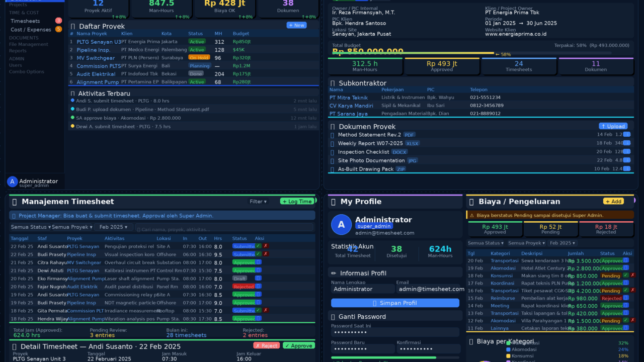Click the timesheet search field
Screen dimensions: 644x362
(x=224, y=229)
